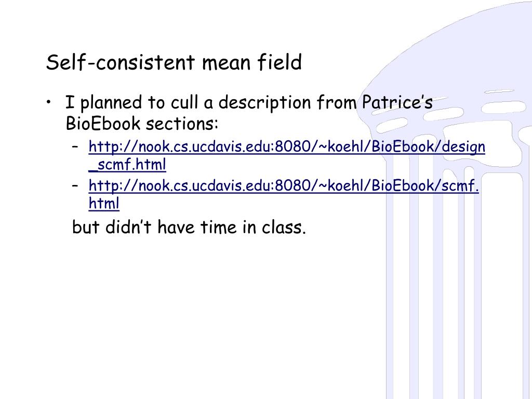The image size is (532, 399).
Task: Click the underlined "_scmf.html" link continuation
Action: (x=127, y=165)
